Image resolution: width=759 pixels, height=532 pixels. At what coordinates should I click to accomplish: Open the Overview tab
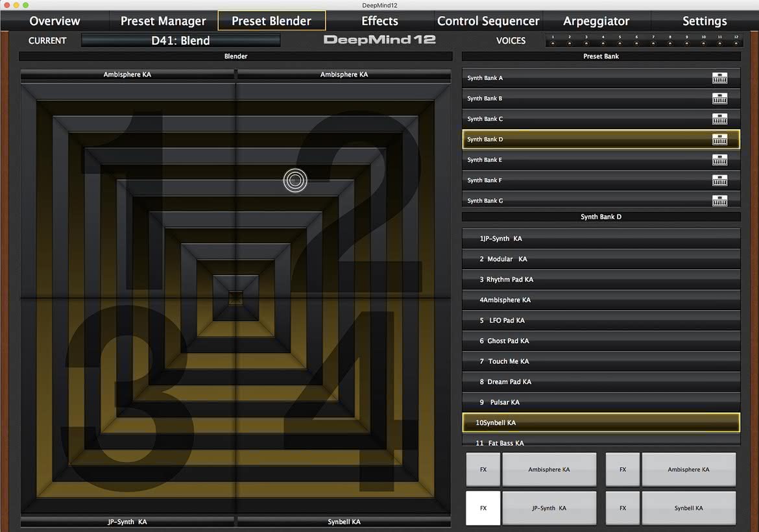[x=54, y=21]
